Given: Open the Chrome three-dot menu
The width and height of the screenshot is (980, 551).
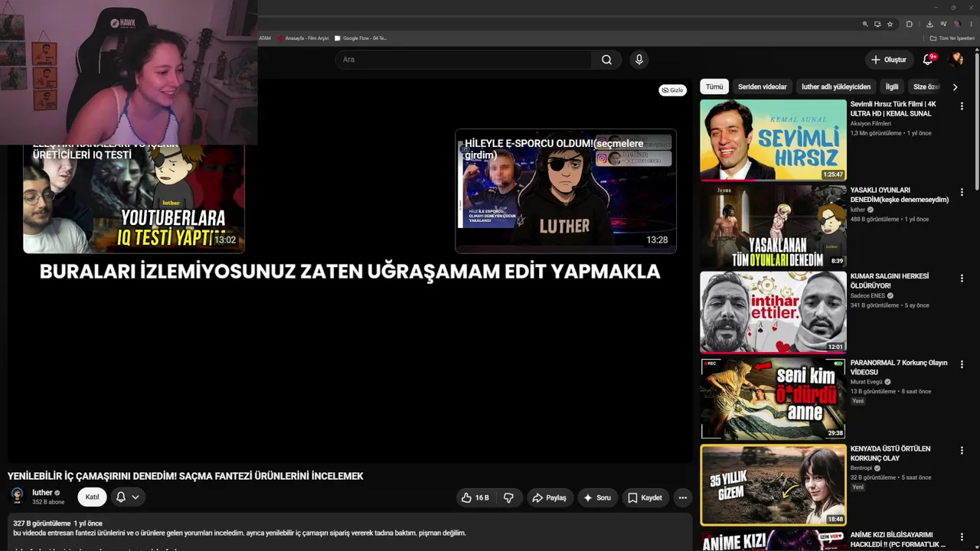Looking at the screenshot, I should click(x=969, y=24).
